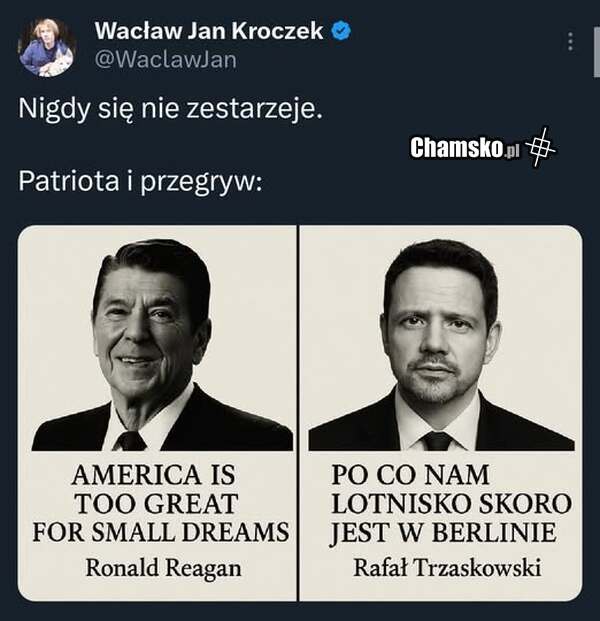The width and height of the screenshot is (600, 621).
Task: Open the @WaclawJan handle link
Action: pyautogui.click(x=166, y=60)
